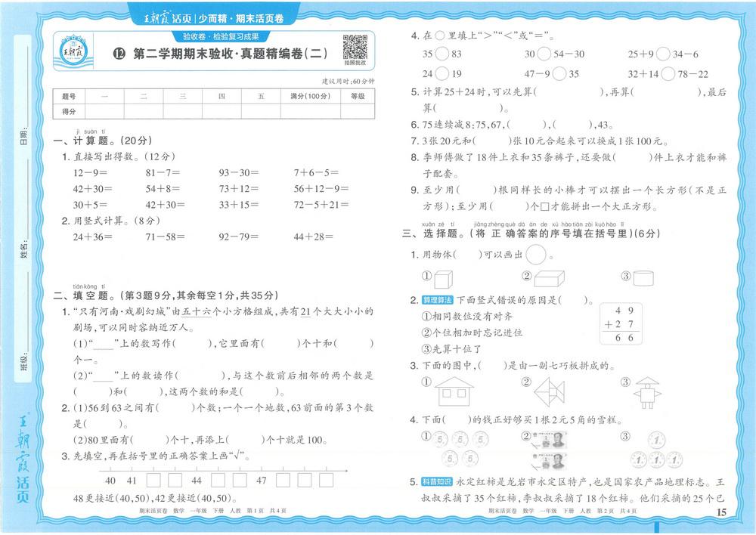
Task: Click the exam title 第二学期期末验收·真题精编卷(二)
Action: point(231,54)
